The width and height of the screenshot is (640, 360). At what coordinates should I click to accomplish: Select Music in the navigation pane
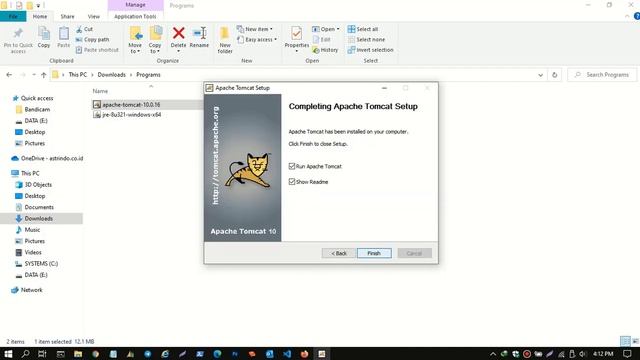point(32,230)
